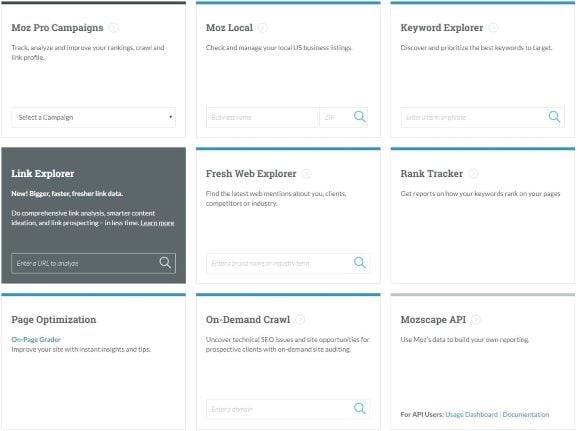
Task: Click 'Use Moz's data to build your own reporting' text
Action: point(465,340)
